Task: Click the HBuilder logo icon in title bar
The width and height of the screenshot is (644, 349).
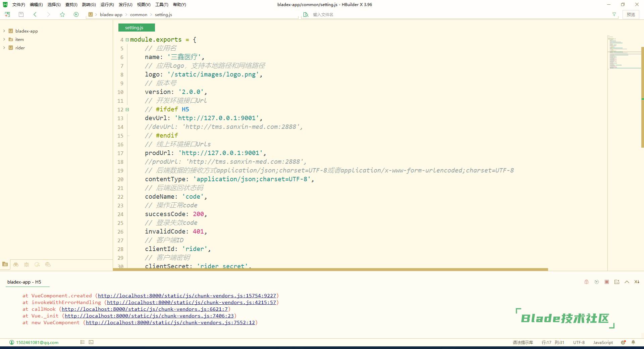Action: pyautogui.click(x=5, y=4)
